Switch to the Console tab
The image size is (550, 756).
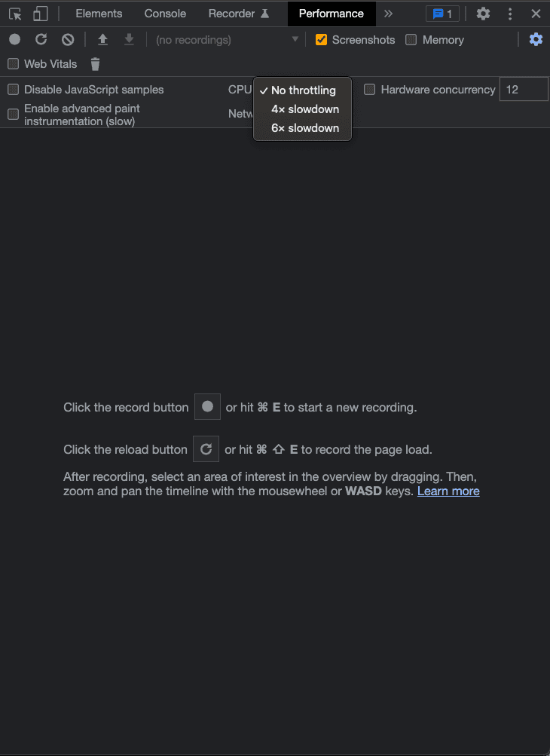164,14
